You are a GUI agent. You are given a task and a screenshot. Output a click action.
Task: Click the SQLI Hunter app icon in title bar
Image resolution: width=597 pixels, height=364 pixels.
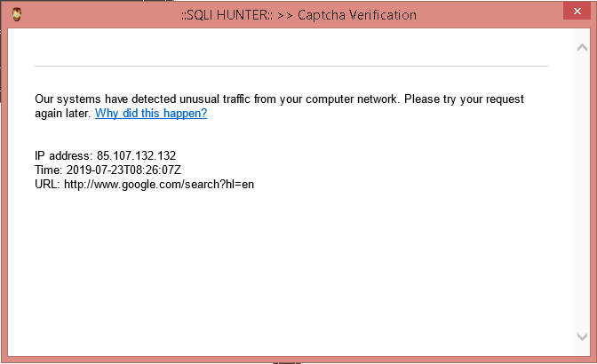17,15
